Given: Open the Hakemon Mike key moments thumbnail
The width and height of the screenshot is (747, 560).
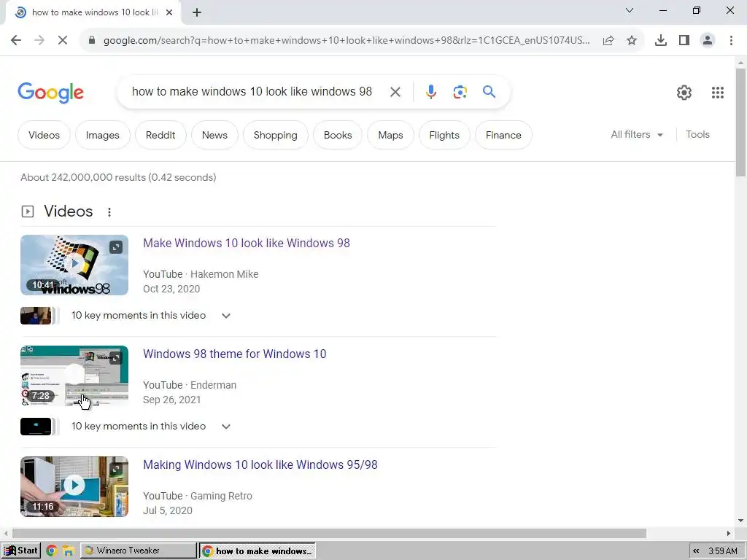Looking at the screenshot, I should [36, 316].
